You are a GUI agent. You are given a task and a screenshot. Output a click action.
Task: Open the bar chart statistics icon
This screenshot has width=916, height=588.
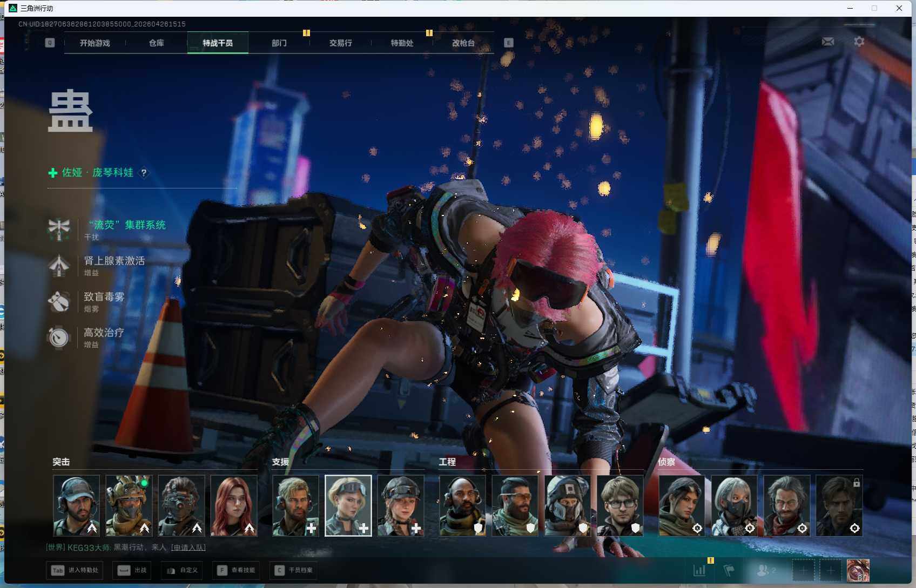(699, 570)
